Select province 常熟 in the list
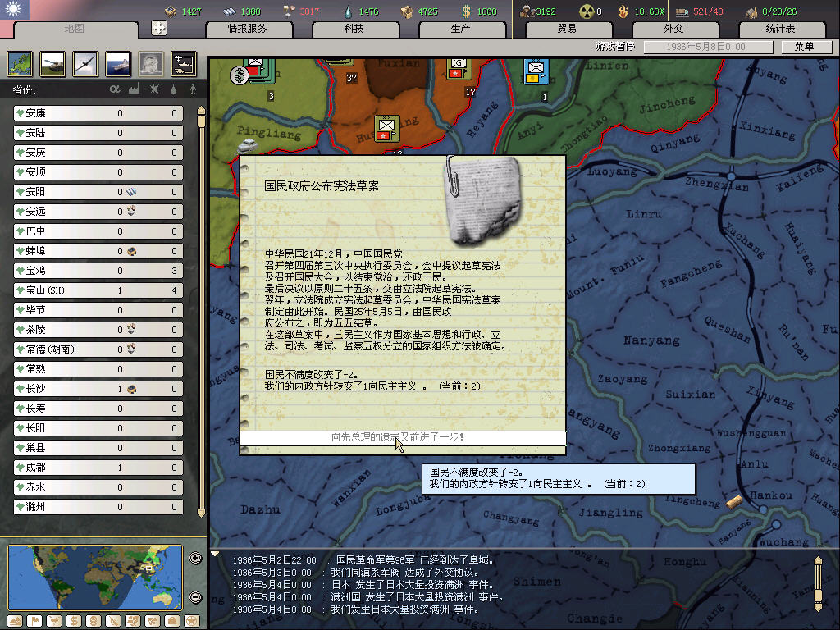The width and height of the screenshot is (840, 630). (x=98, y=369)
